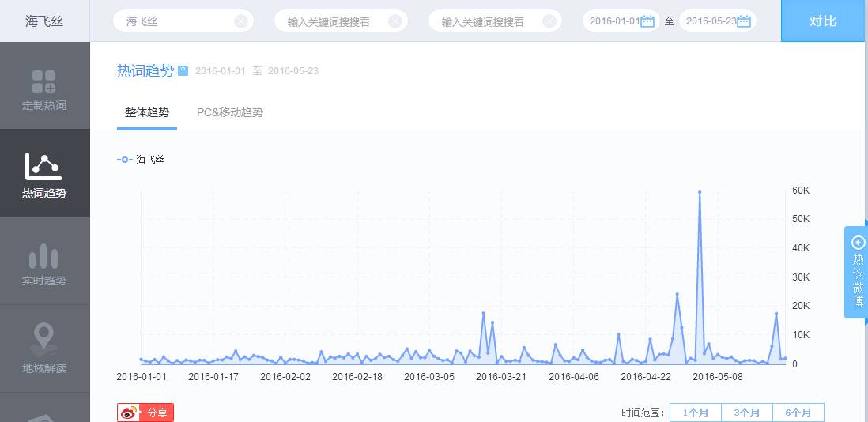Click the 分享 share button
868x422 pixels.
click(157, 413)
